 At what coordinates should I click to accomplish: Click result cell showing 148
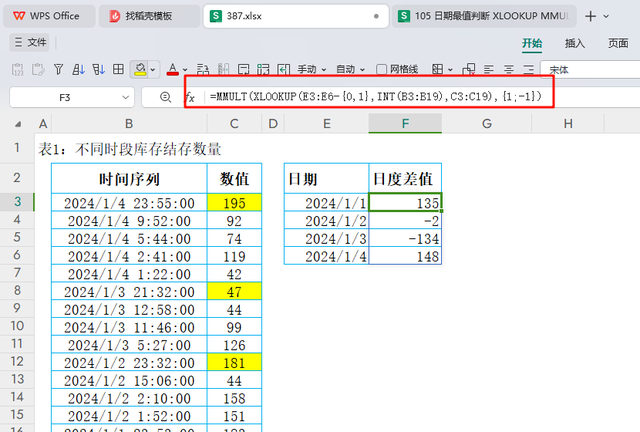tap(405, 256)
